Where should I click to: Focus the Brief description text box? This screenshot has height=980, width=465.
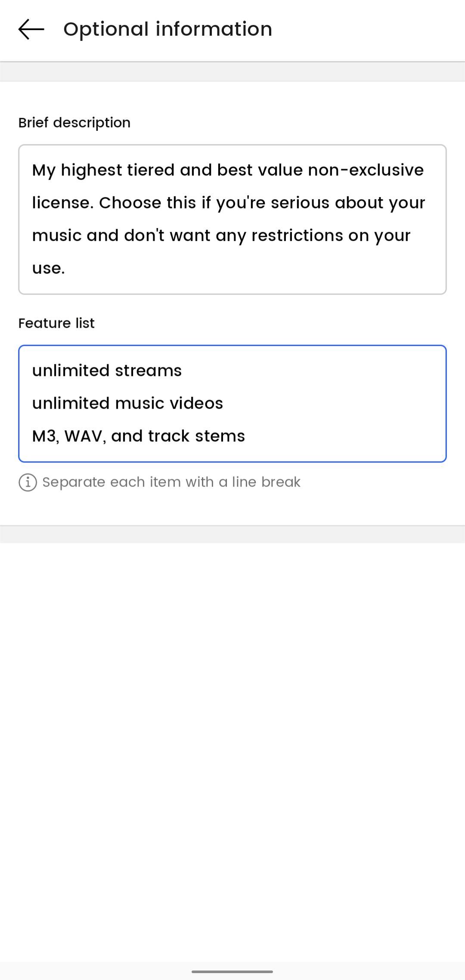tap(232, 219)
